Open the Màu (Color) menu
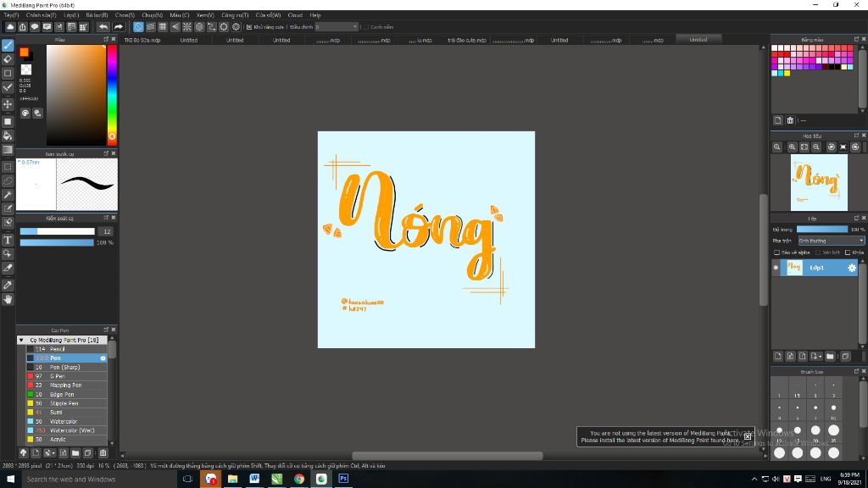This screenshot has width=868, height=488. [x=180, y=15]
